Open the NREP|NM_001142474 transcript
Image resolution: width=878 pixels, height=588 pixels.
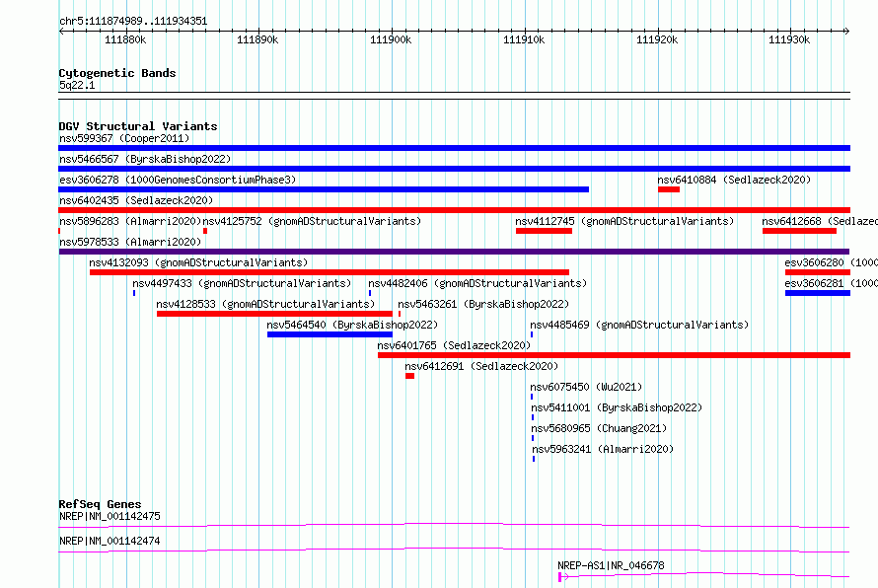click(110, 541)
